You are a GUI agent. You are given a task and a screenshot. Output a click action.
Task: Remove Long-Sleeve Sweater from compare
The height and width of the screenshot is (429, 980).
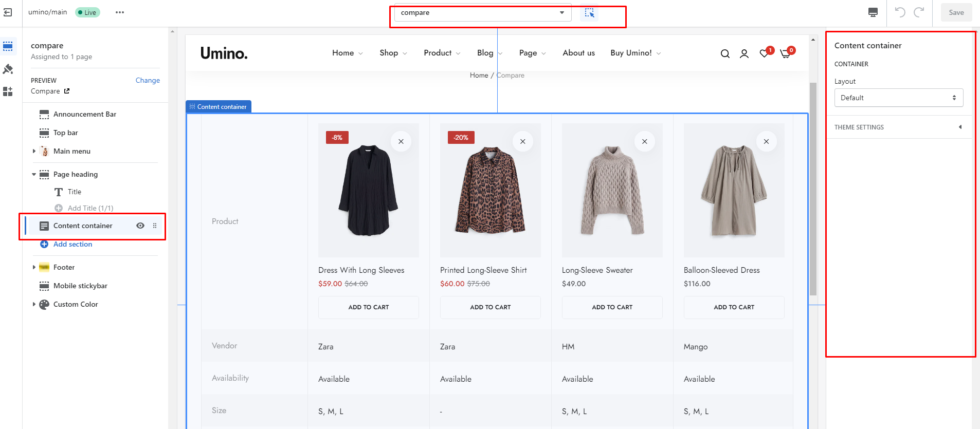coord(644,142)
